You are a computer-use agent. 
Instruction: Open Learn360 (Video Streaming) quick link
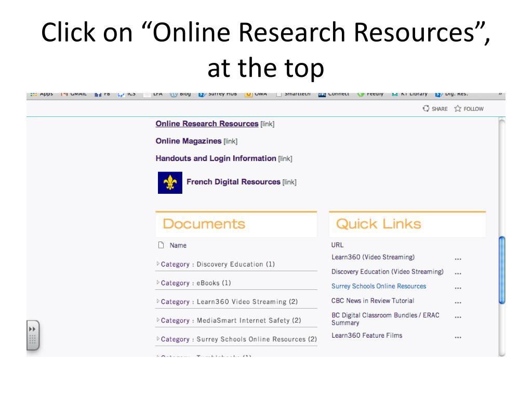click(373, 257)
